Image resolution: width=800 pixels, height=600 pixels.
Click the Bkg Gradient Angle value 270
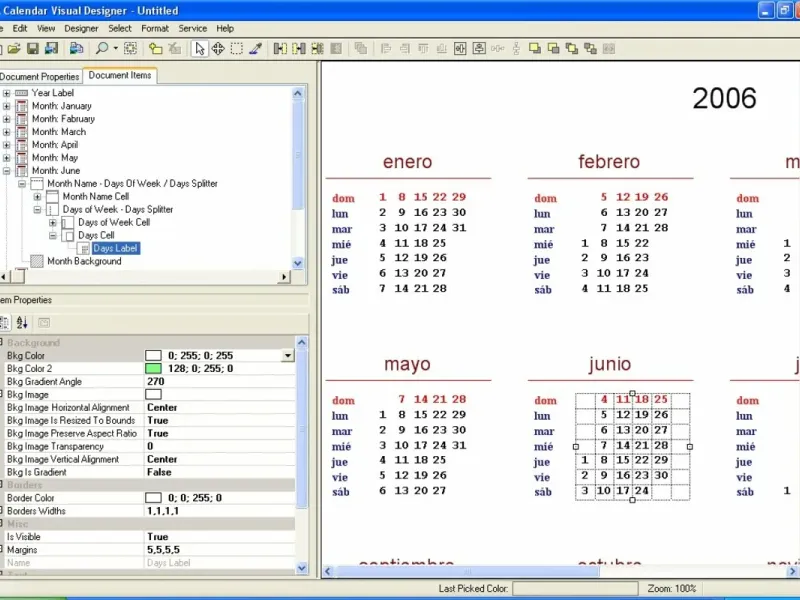click(156, 382)
